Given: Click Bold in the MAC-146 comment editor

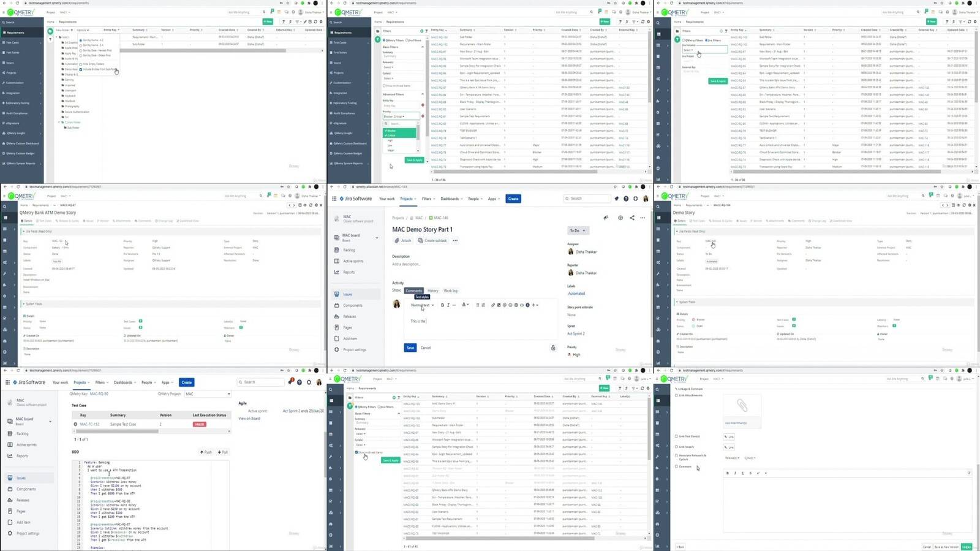Looking at the screenshot, I should tap(442, 305).
